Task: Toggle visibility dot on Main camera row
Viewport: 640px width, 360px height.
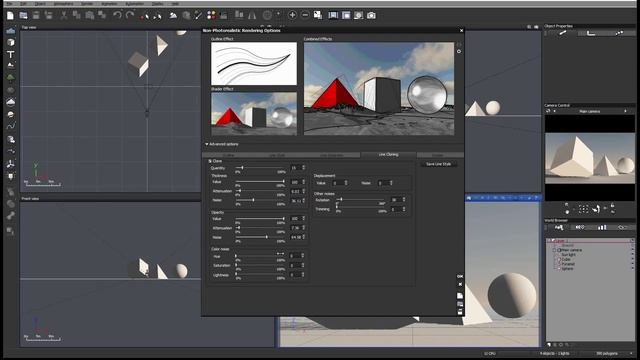Action: [633, 250]
